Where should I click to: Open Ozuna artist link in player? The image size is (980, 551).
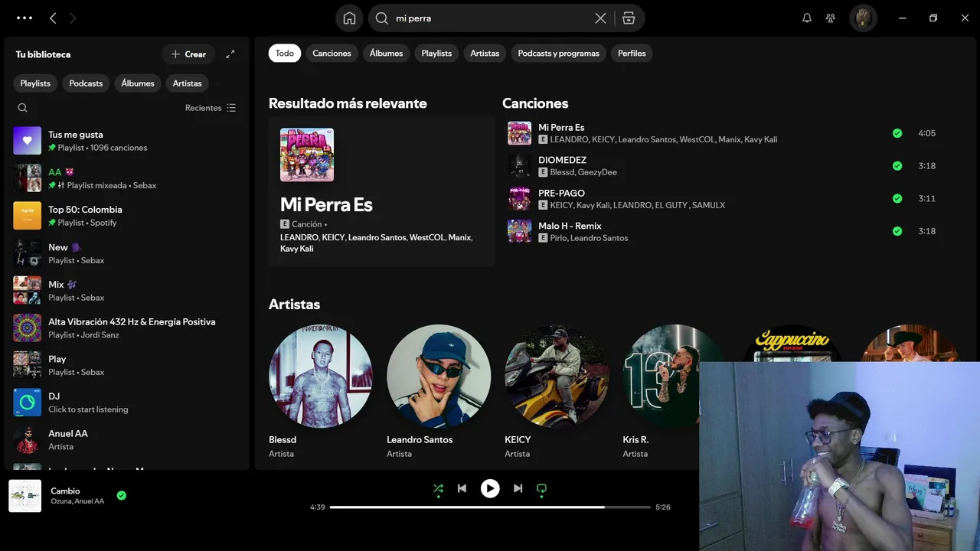click(60, 501)
